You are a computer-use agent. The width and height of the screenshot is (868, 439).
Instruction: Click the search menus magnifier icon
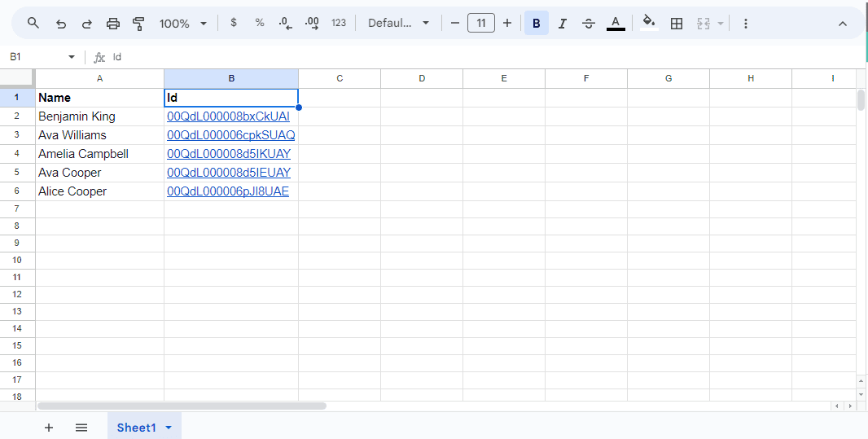point(33,24)
